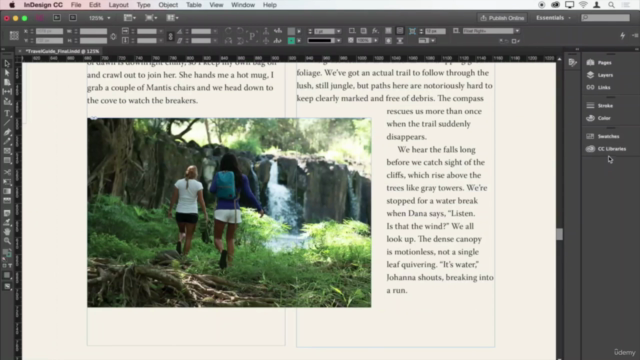Screen dimensions: 640x360
Task: Open the fx effects icon
Action: tap(375, 31)
